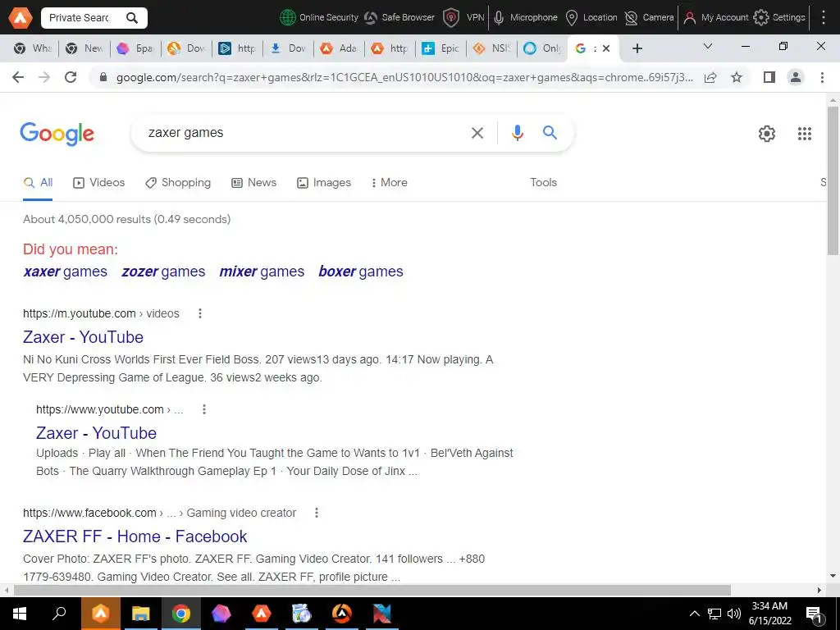The height and width of the screenshot is (630, 840).
Task: Click the horizontal scrollbar thumb
Action: (x=372, y=591)
